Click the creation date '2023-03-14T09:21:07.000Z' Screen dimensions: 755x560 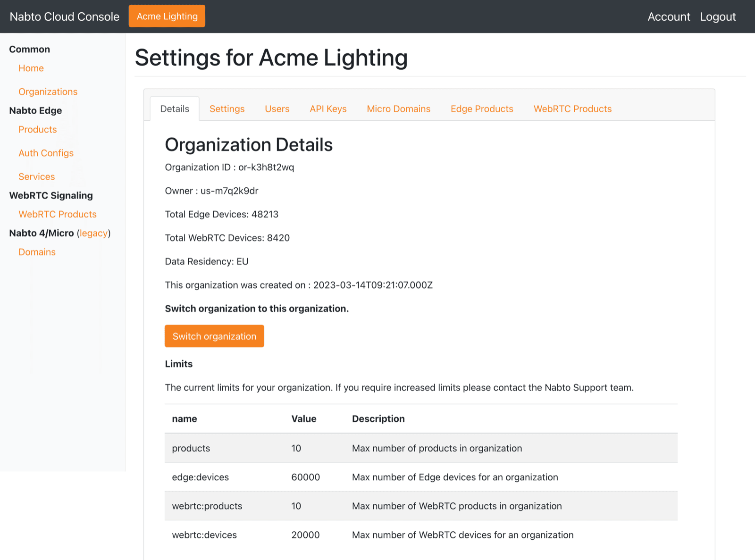(373, 285)
